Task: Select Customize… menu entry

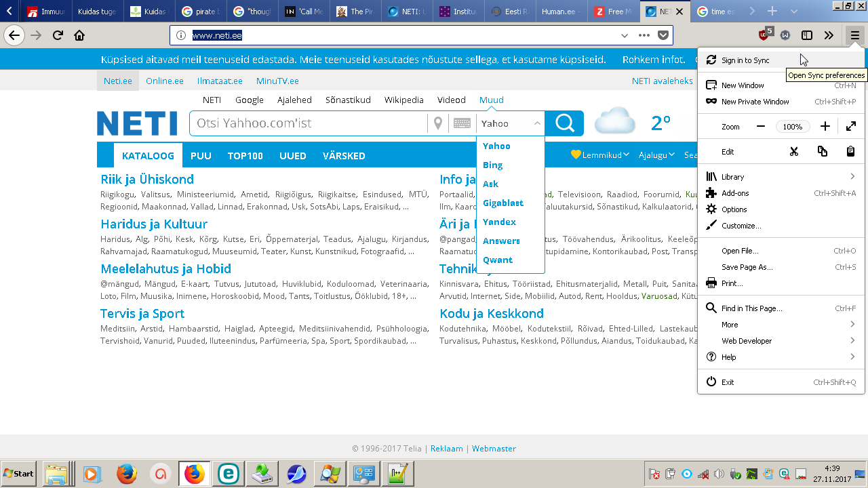Action: point(781,226)
